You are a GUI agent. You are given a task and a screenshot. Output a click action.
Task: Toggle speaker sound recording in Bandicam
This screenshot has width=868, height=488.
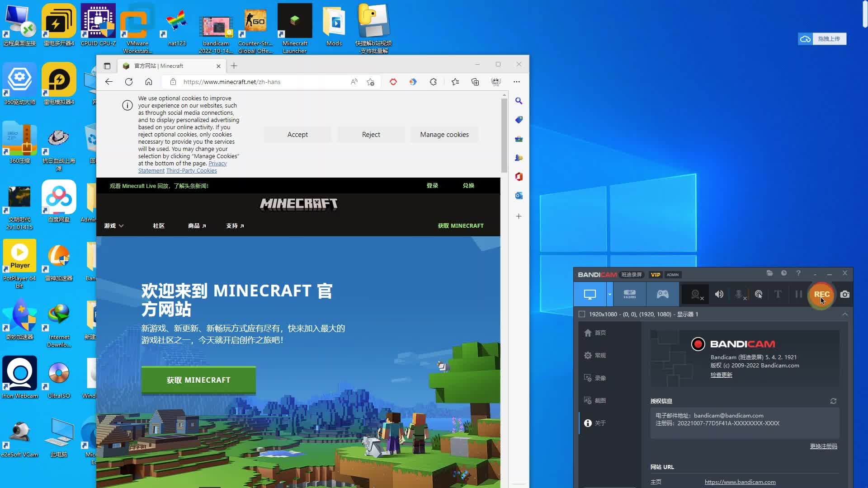tap(719, 295)
